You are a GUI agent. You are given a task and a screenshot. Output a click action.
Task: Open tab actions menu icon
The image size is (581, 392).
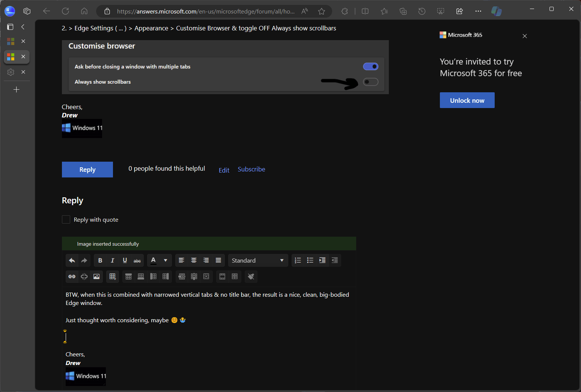click(x=11, y=27)
